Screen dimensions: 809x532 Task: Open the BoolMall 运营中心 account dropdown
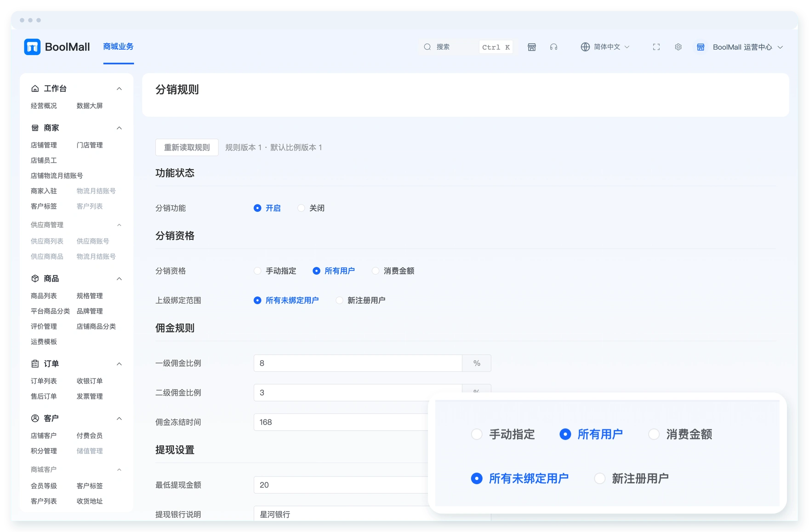click(x=740, y=47)
